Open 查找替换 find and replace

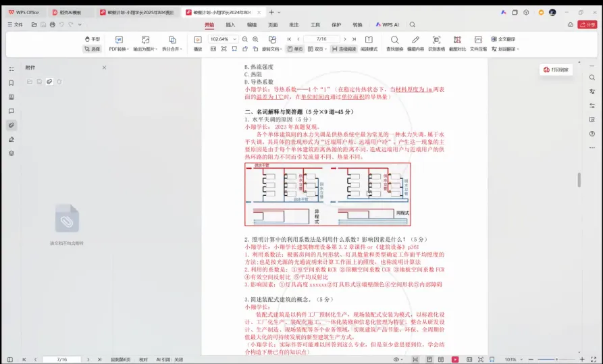(394, 44)
